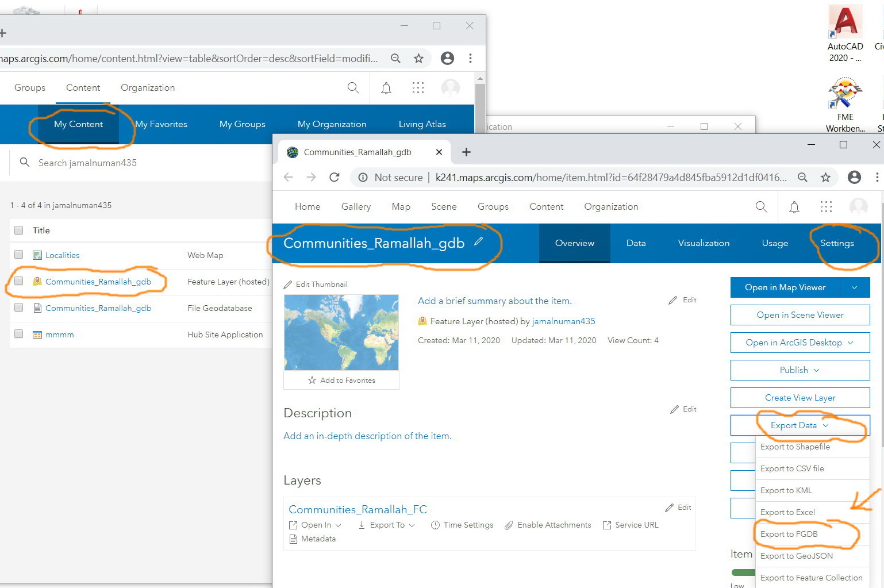
Task: Expand the Publish dropdown
Action: coord(800,370)
